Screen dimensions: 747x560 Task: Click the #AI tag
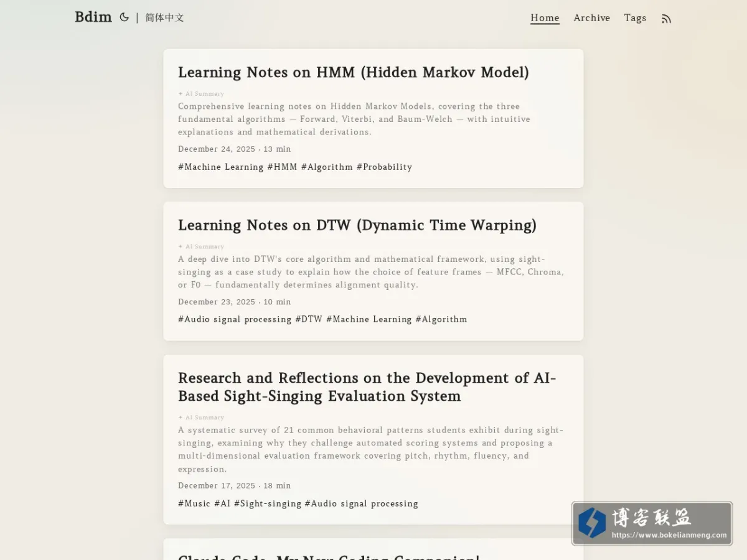tap(222, 503)
